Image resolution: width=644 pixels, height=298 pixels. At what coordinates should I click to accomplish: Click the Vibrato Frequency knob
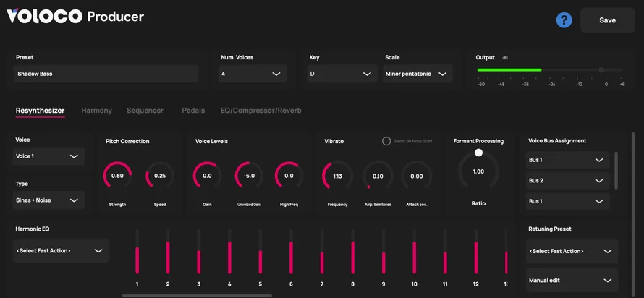click(337, 176)
